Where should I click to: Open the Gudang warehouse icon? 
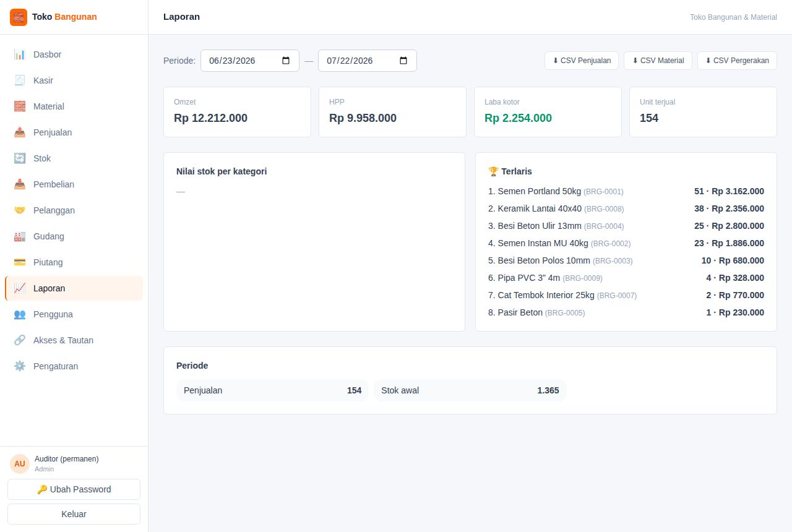(x=20, y=236)
